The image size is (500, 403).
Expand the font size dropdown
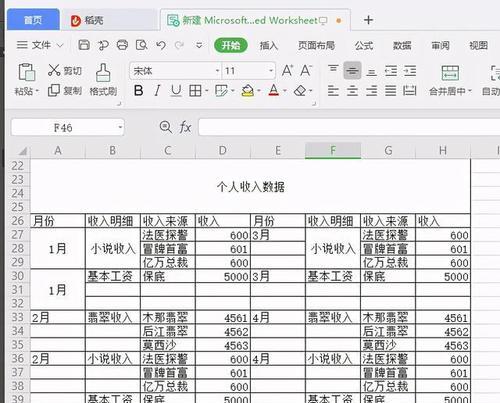point(271,71)
